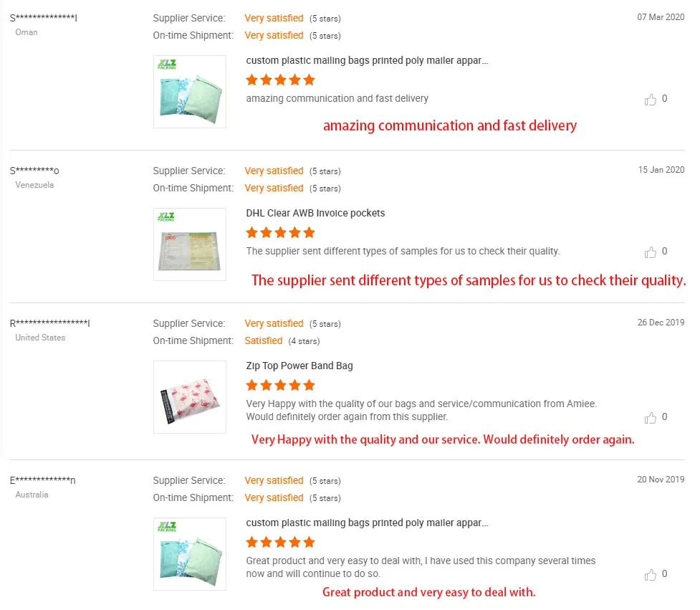Image resolution: width=700 pixels, height=610 pixels.
Task: Click reviewer name S*************l from Oman
Action: point(44,18)
